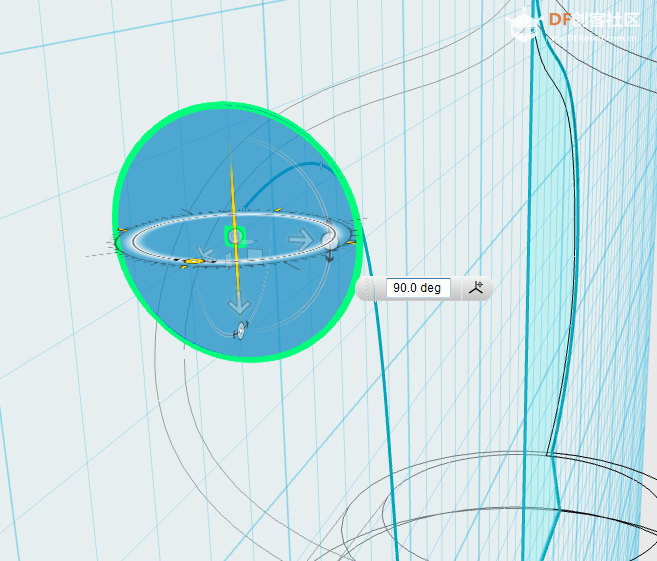Click the bottom rotation handle on vertical ring
Viewport: 657px width, 561px height.
point(240,332)
